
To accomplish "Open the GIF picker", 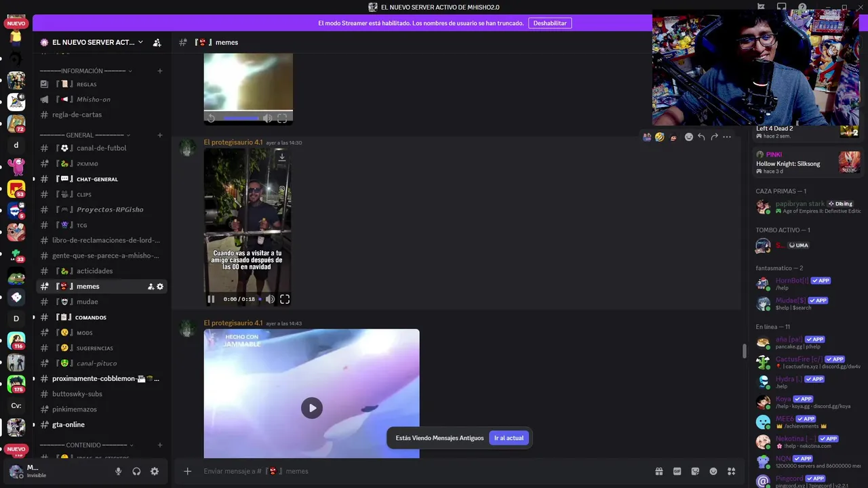I will click(677, 471).
